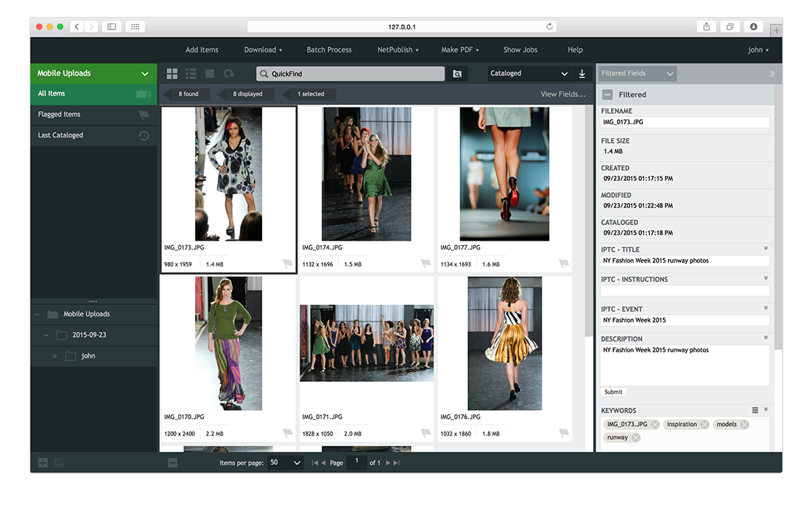Open the Help menu item
The width and height of the screenshot is (812, 515).
tap(575, 50)
